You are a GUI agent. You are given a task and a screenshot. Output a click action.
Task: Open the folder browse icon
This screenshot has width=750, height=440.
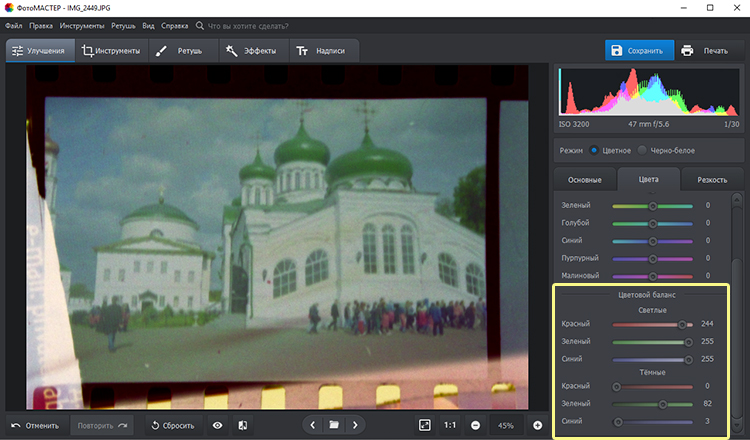coord(334,425)
